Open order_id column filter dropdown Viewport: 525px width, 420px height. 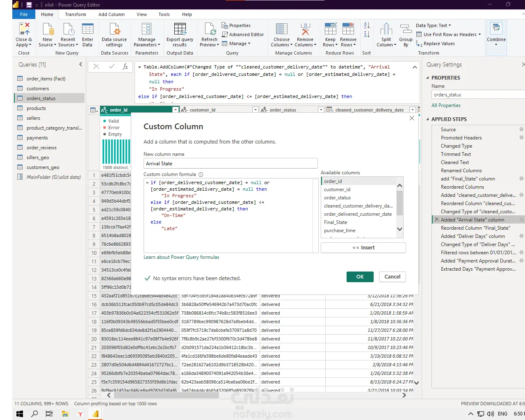(x=176, y=110)
